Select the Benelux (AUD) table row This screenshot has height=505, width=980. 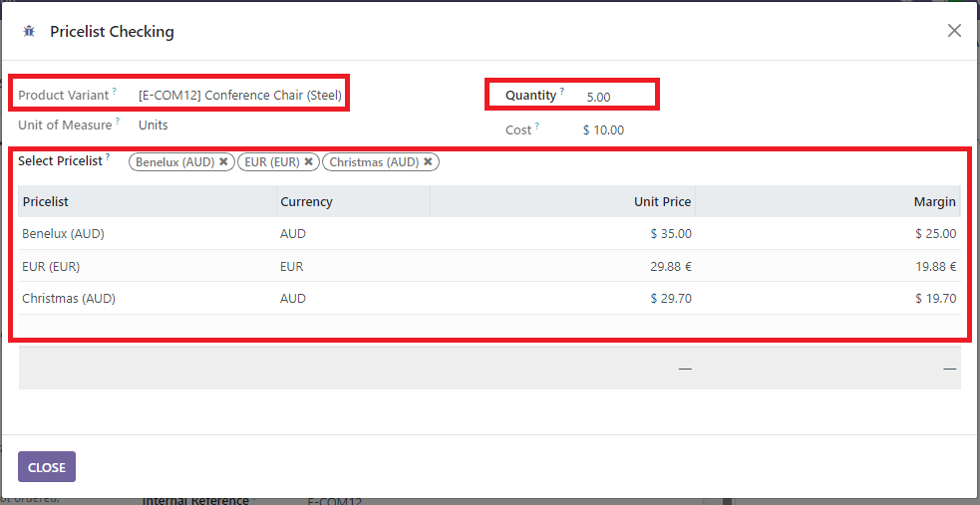coord(63,234)
